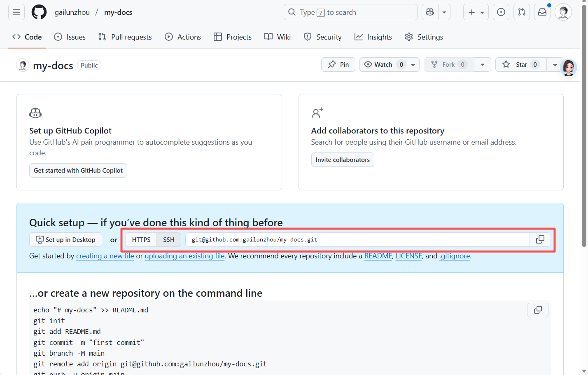
Task: Open the hamburger navigation menu
Action: click(16, 12)
